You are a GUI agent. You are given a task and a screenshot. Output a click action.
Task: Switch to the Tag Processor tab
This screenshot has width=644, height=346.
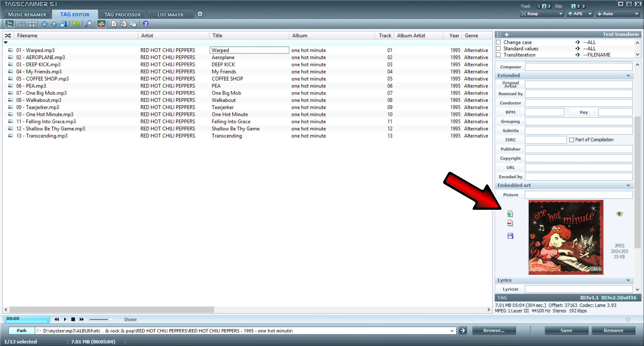tap(122, 14)
